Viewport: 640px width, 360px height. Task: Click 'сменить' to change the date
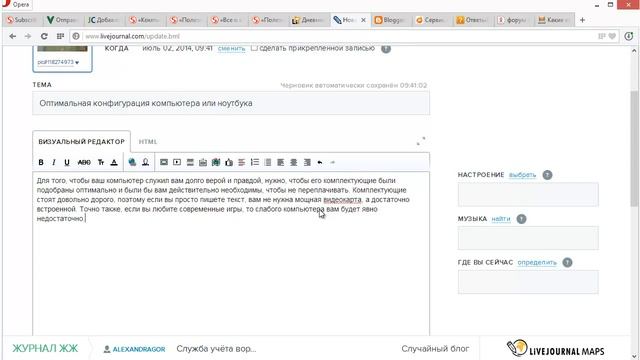pos(231,49)
